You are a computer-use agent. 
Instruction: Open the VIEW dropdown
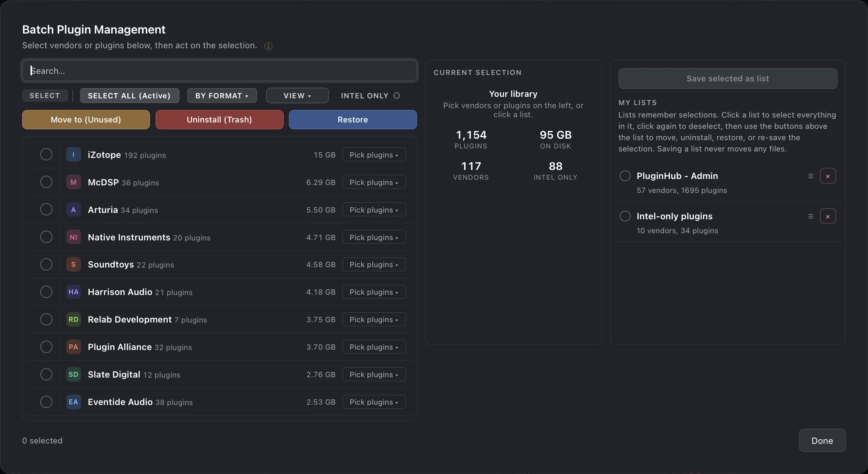coord(297,96)
